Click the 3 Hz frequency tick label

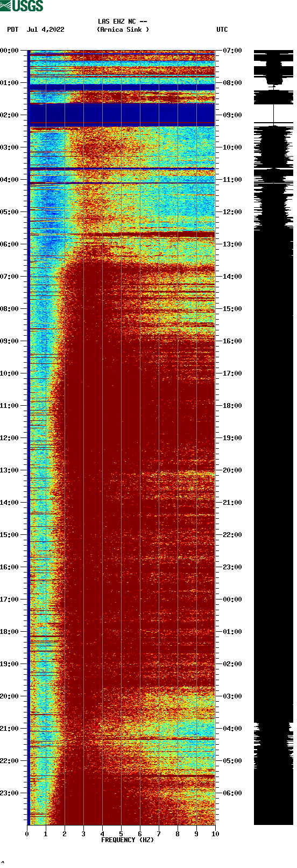click(x=83, y=834)
